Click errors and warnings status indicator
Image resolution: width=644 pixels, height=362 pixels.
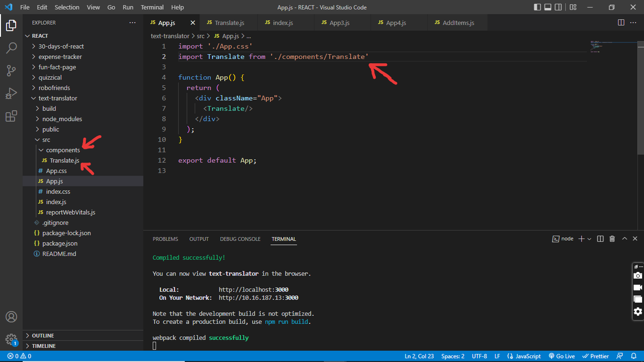tap(19, 356)
